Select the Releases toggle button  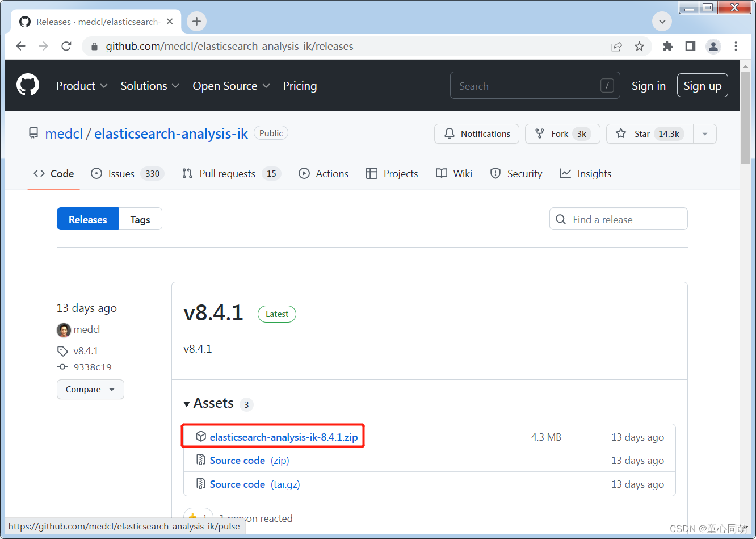tap(87, 219)
